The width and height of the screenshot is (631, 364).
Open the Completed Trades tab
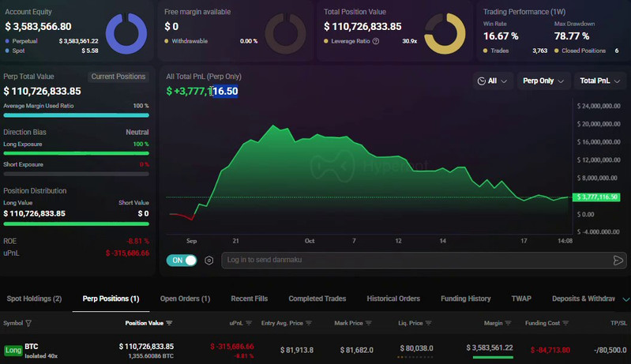tap(317, 298)
